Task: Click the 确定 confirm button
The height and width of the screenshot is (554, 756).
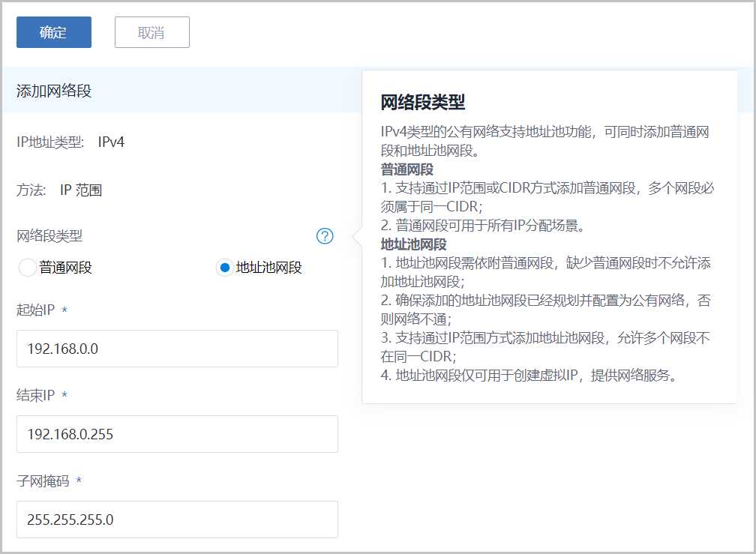Action: [52, 32]
